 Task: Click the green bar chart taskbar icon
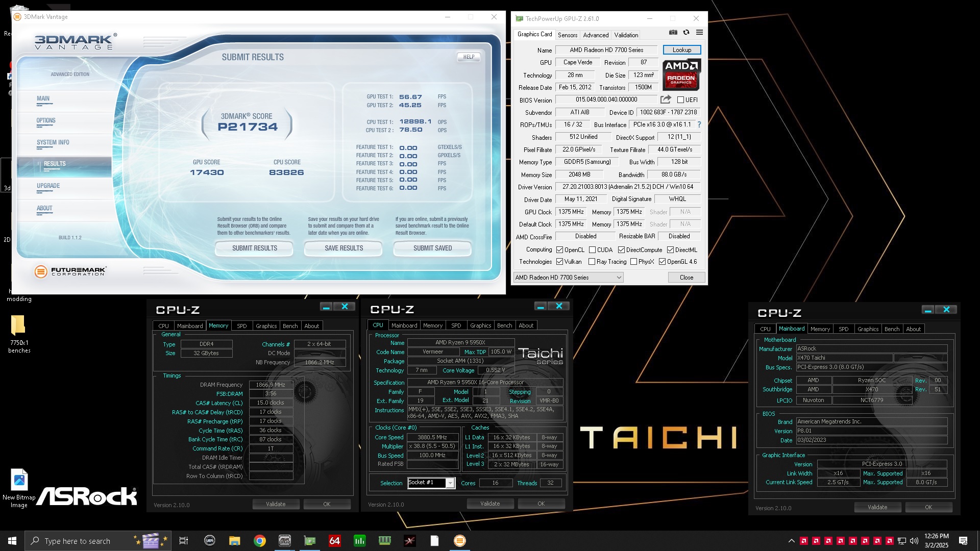click(x=359, y=541)
